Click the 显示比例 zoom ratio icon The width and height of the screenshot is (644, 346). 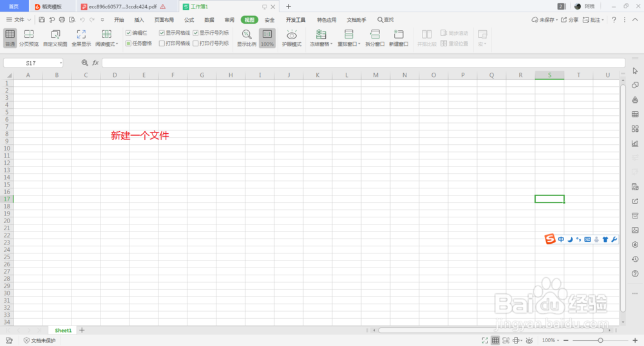(x=247, y=38)
